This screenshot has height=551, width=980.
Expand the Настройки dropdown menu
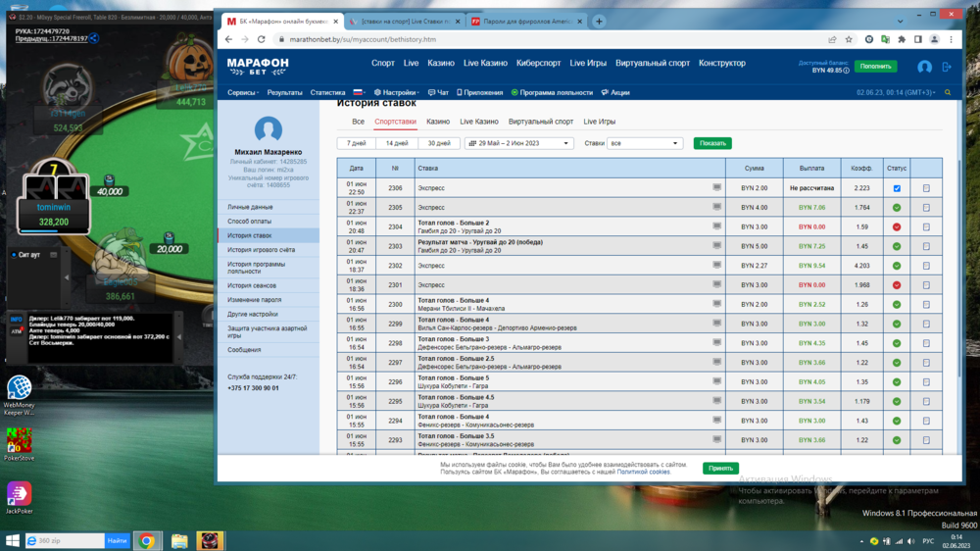coord(397,92)
